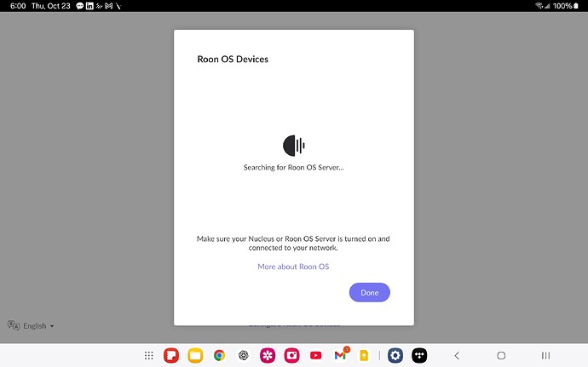This screenshot has width=588, height=367.
Task: Tap the Roon searching logo animation
Action: [293, 146]
